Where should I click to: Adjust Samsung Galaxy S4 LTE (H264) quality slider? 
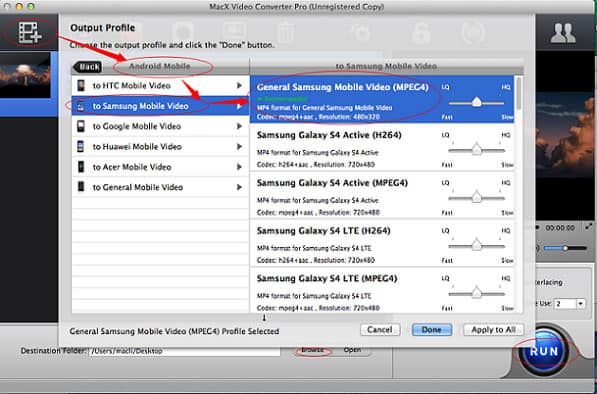click(476, 246)
